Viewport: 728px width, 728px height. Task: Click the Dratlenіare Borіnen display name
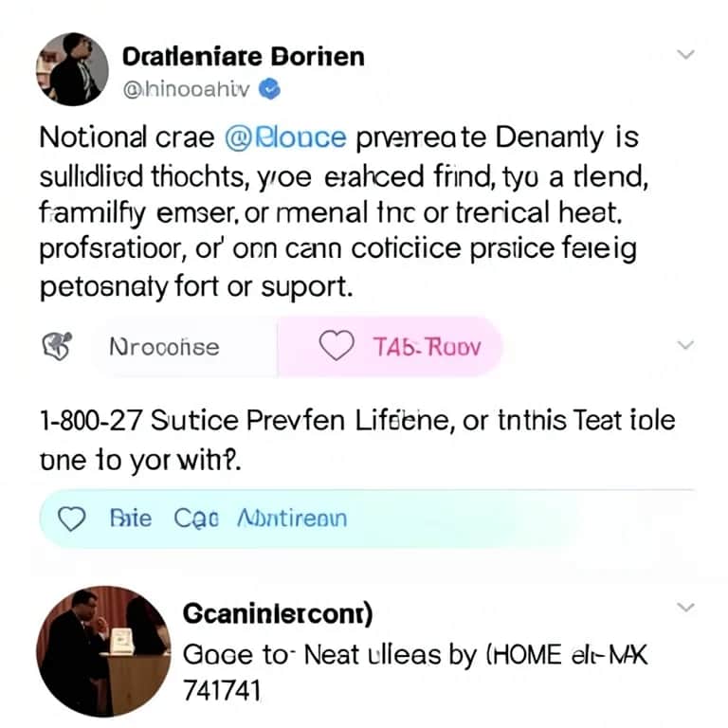point(244,56)
